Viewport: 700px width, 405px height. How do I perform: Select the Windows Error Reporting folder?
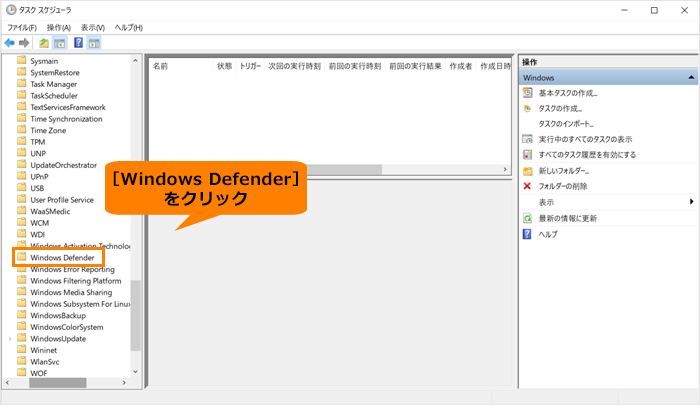point(72,269)
